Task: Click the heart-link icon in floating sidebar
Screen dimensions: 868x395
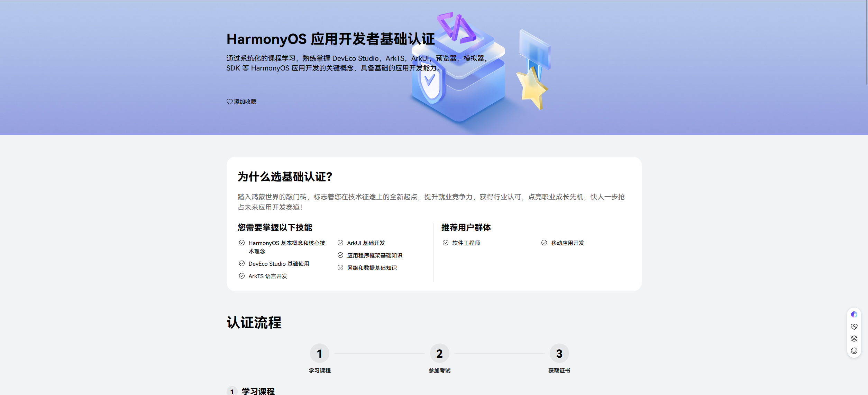Action: [x=854, y=327]
